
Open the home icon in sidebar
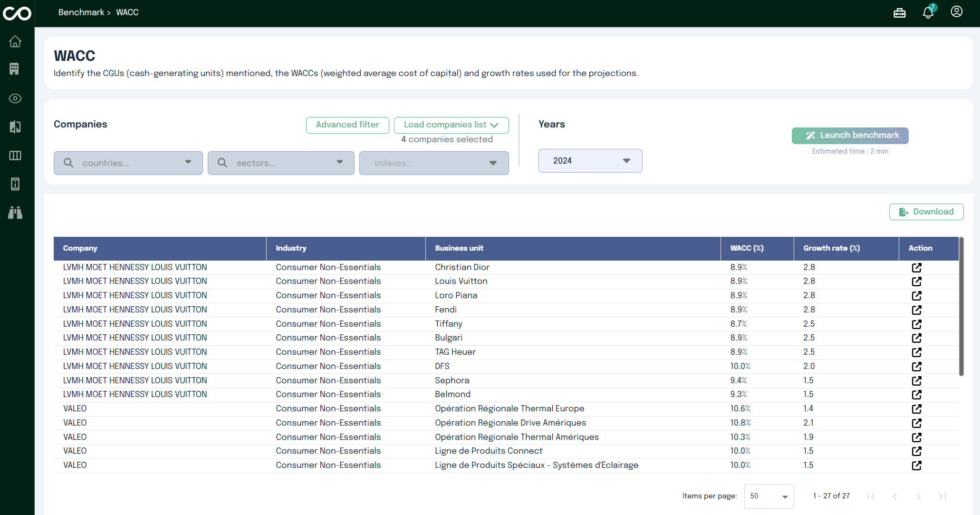coord(15,42)
